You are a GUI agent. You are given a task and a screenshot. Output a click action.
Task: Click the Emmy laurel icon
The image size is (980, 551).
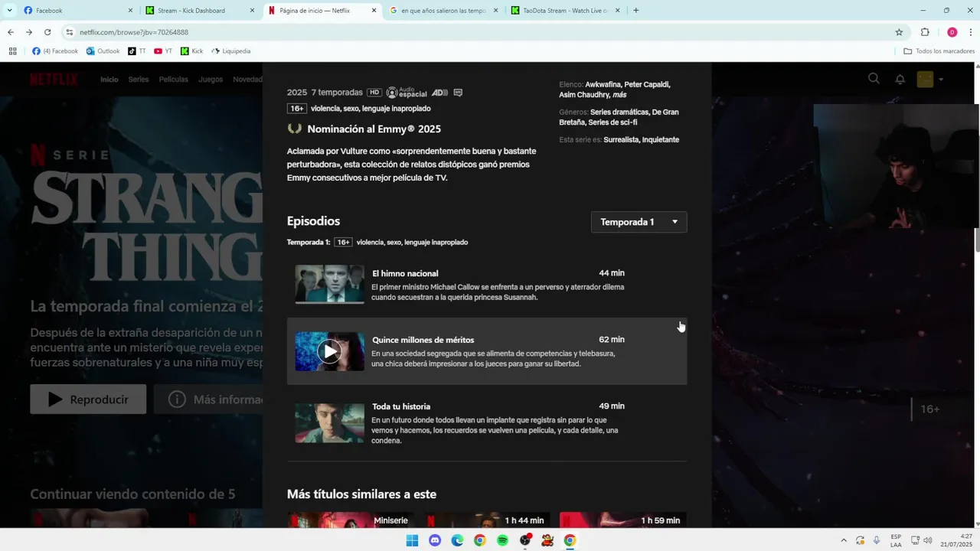294,129
